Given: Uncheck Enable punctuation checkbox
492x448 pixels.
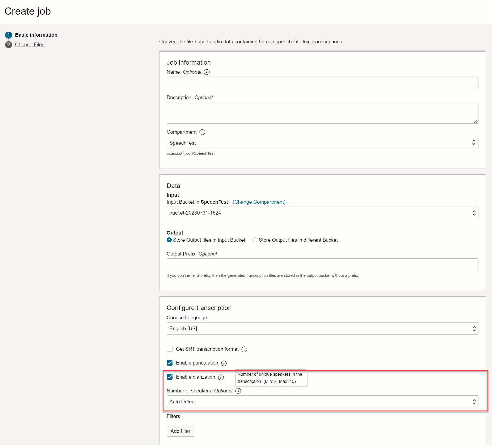Looking at the screenshot, I should coord(170,363).
